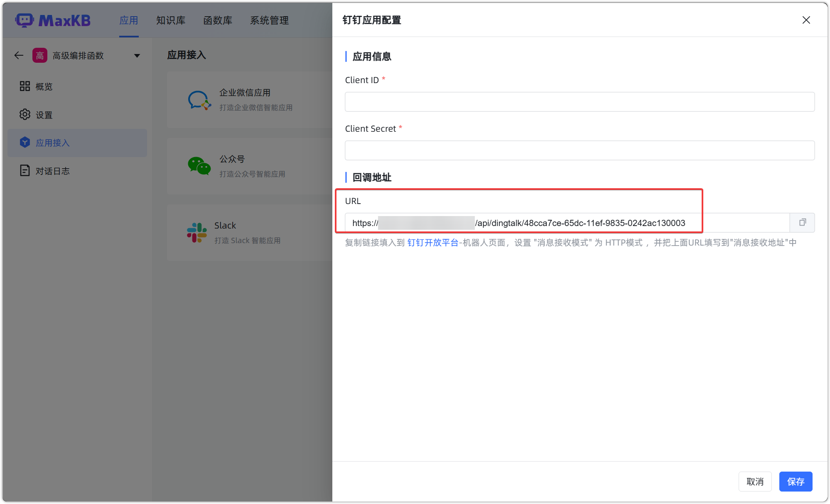The height and width of the screenshot is (504, 830).
Task: Switch to the 知识库 tab
Action: tap(171, 20)
